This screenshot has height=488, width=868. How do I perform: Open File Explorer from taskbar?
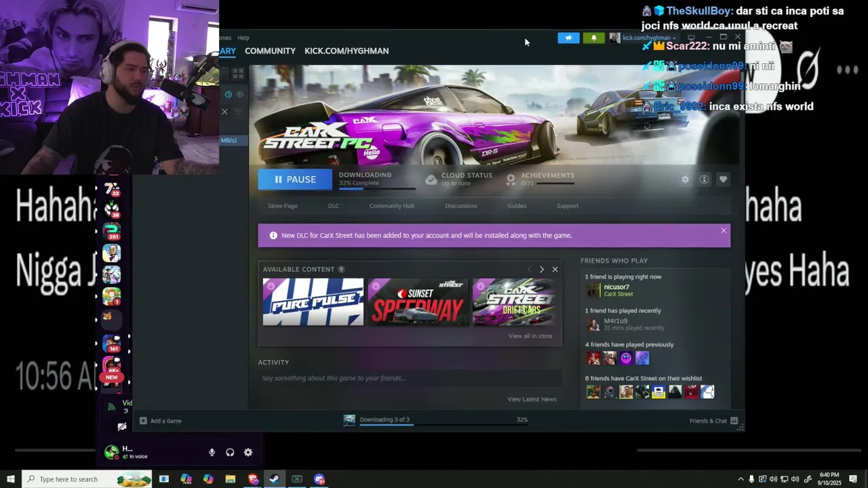pyautogui.click(x=230, y=479)
